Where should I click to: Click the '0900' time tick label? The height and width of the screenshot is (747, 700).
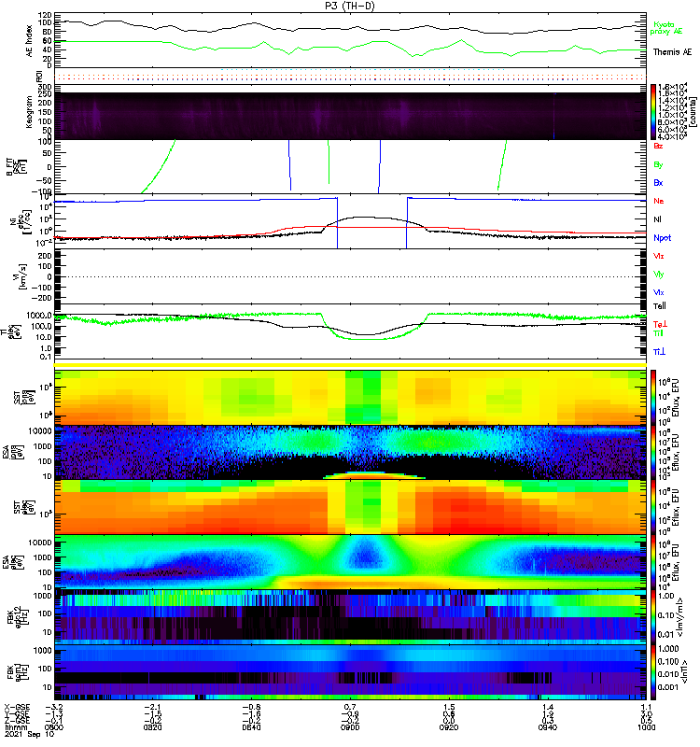(x=350, y=727)
